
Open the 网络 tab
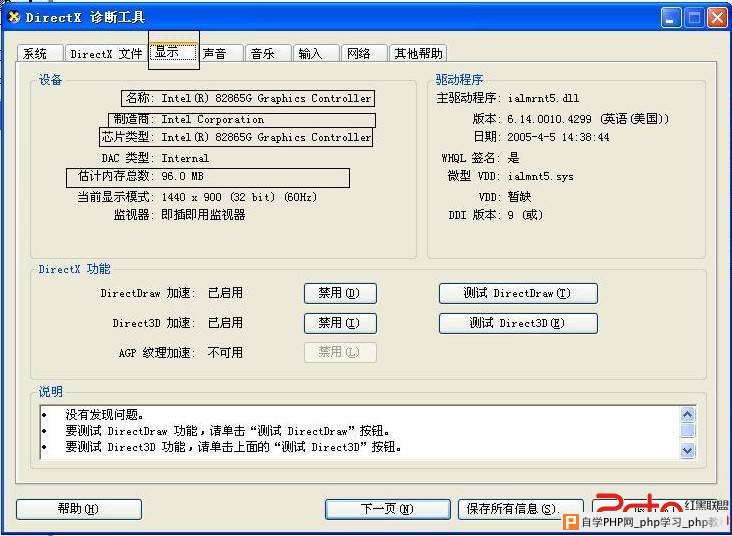point(364,53)
